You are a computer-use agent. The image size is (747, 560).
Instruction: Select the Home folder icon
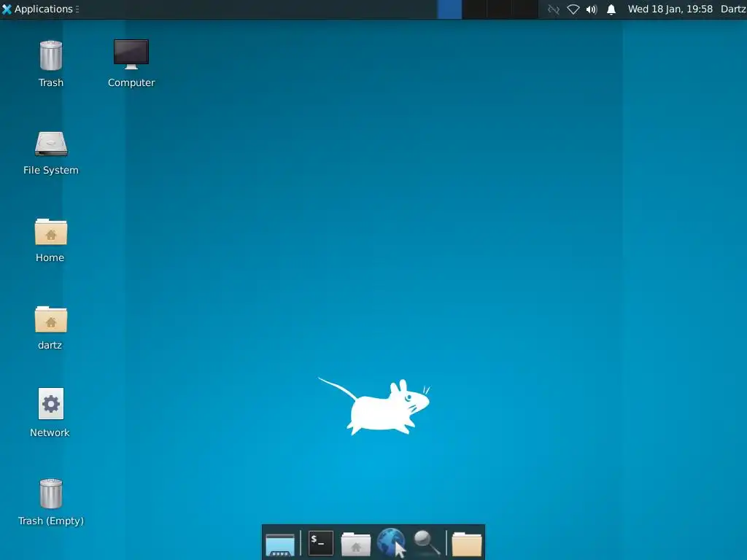(x=51, y=231)
